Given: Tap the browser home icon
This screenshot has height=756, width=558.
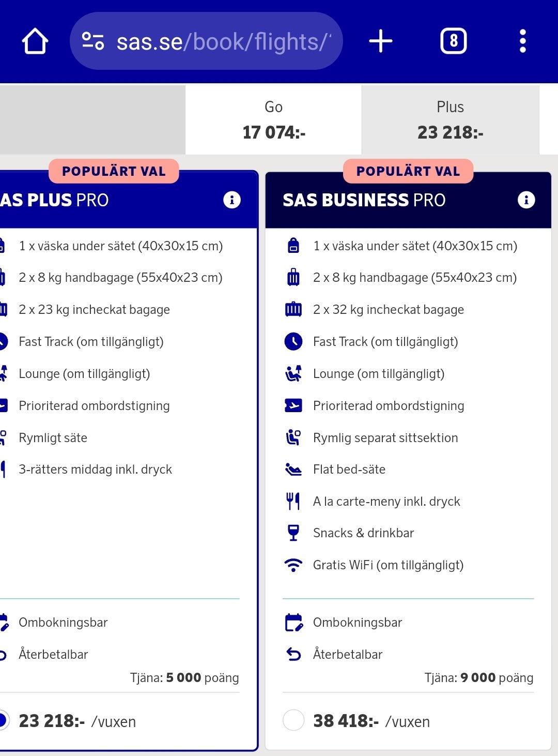Looking at the screenshot, I should click(35, 41).
